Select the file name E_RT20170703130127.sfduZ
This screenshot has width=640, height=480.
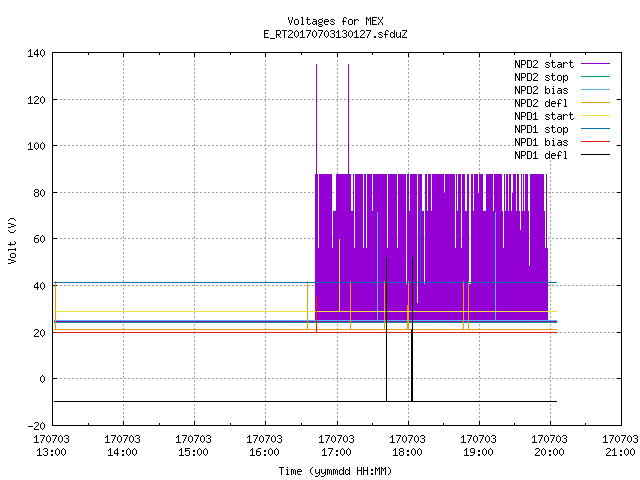335,34
